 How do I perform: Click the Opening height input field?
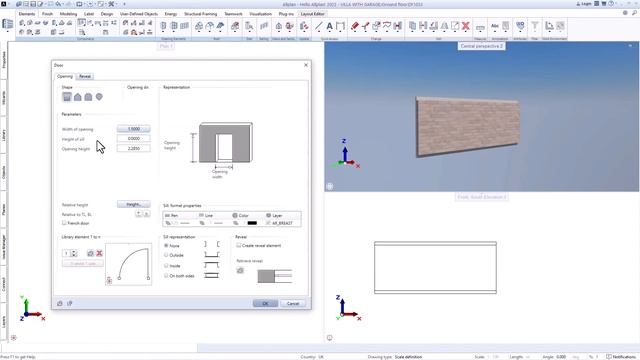point(133,149)
